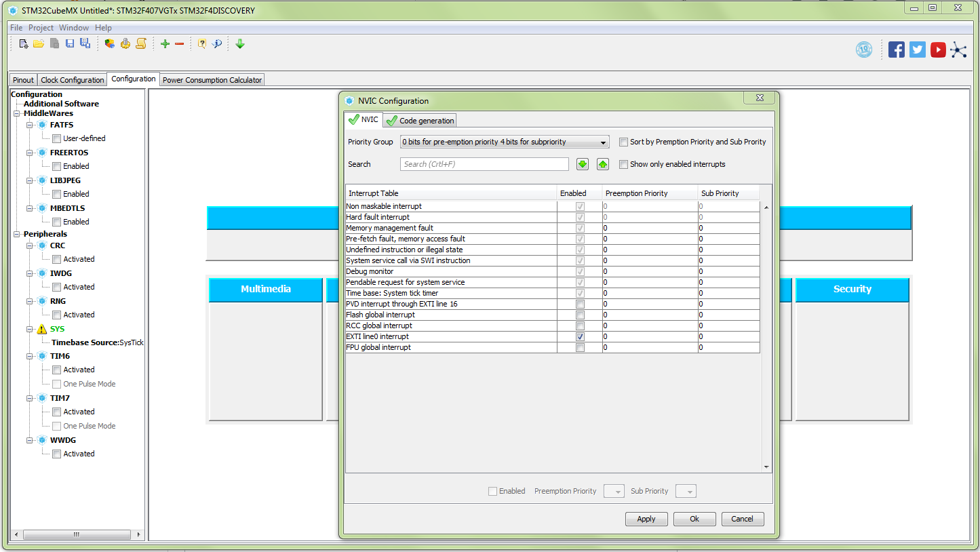Open the Help menu
Viewport: 980px width, 552px height.
click(103, 28)
